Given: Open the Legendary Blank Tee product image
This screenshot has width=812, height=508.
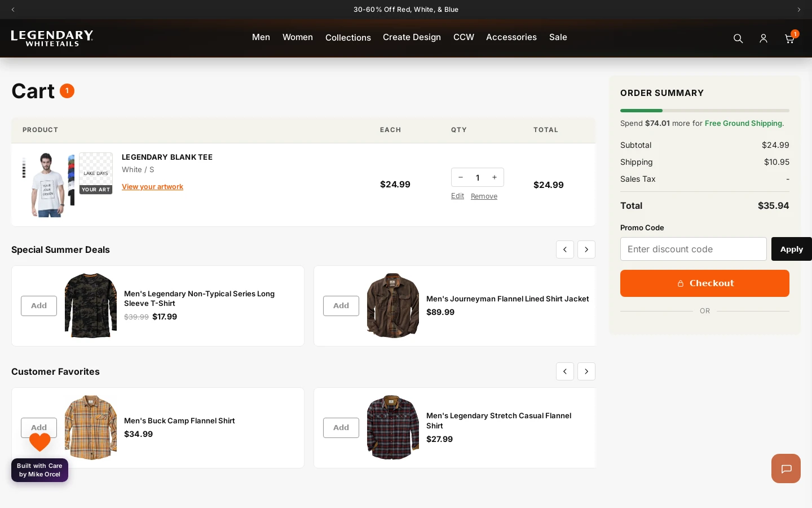Looking at the screenshot, I should pyautogui.click(x=48, y=185).
